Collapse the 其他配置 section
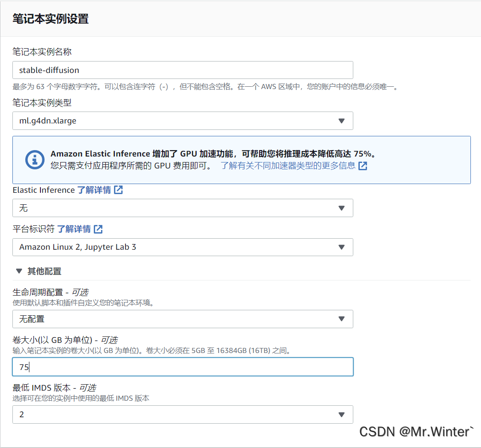The width and height of the screenshot is (481, 448). coord(38,271)
